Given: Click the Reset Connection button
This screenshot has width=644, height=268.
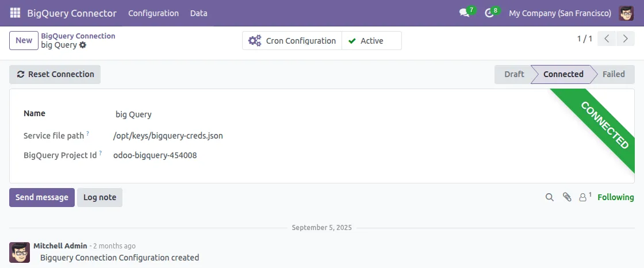Looking at the screenshot, I should tap(55, 74).
